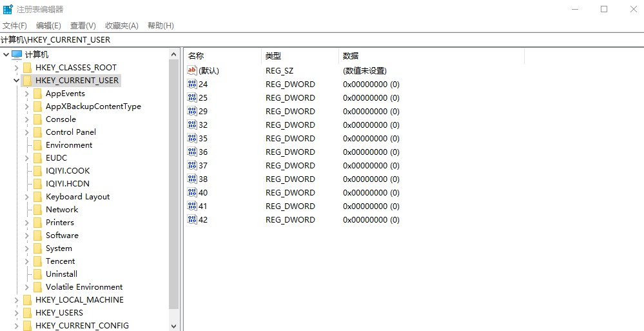Image resolution: width=644 pixels, height=331 pixels.
Task: Expand the AppEvents key
Action: click(26, 94)
